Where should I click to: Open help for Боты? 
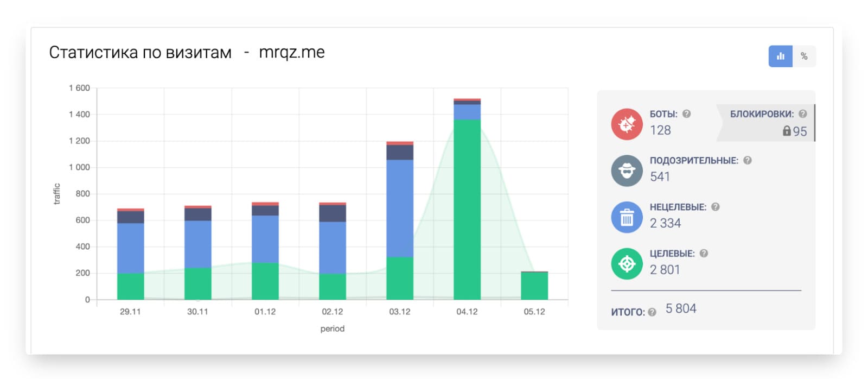686,114
